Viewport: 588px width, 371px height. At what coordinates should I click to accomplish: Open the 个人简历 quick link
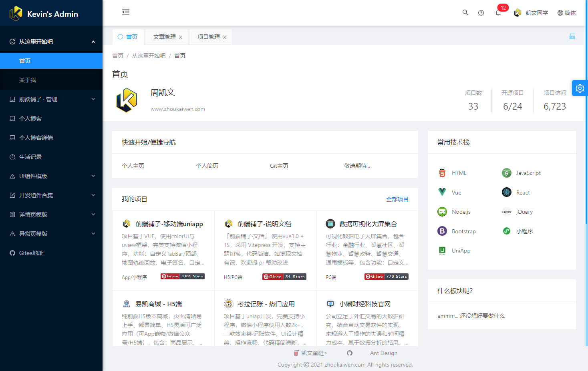click(207, 166)
